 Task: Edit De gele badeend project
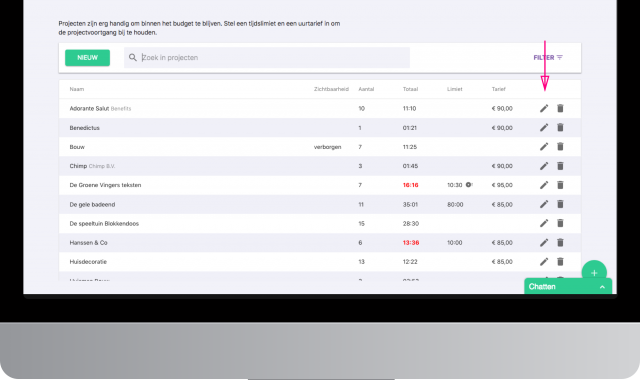pos(544,204)
